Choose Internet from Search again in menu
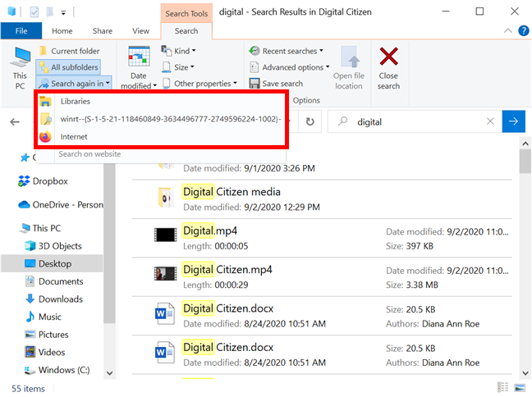532x397 pixels. point(161,137)
